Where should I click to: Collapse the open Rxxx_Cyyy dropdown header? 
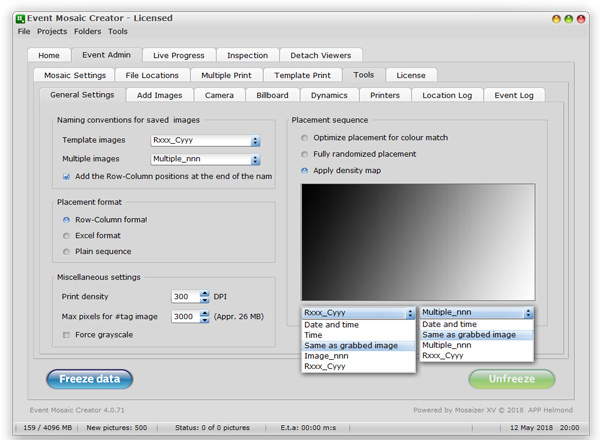click(359, 313)
